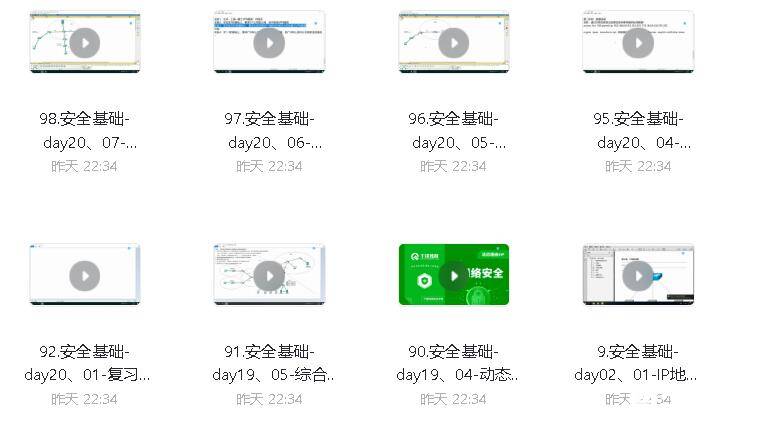Viewport: 758px width, 436px height.
Task: Select timestamp under video 90
Action: coord(453,399)
